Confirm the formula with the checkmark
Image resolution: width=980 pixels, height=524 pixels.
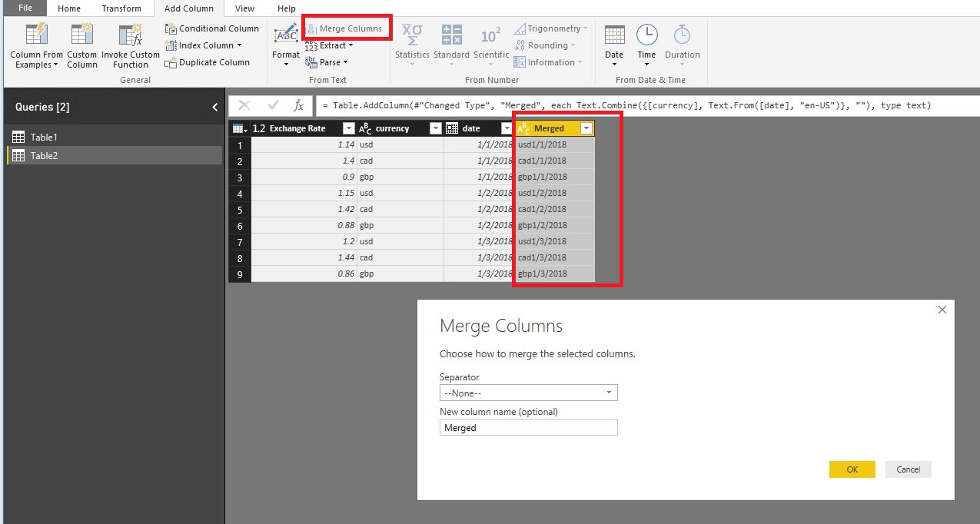pos(273,105)
